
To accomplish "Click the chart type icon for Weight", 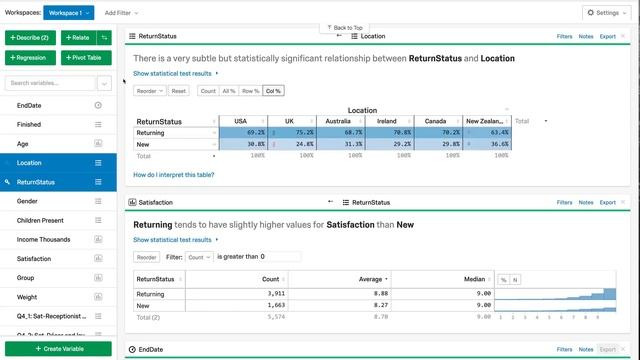I will (98, 297).
